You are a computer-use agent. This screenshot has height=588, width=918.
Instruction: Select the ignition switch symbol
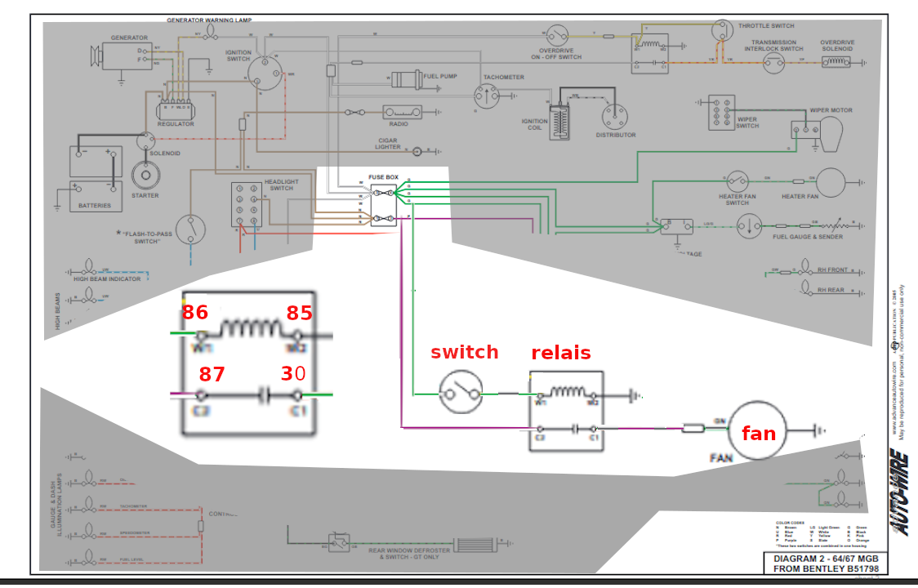[x=265, y=73]
